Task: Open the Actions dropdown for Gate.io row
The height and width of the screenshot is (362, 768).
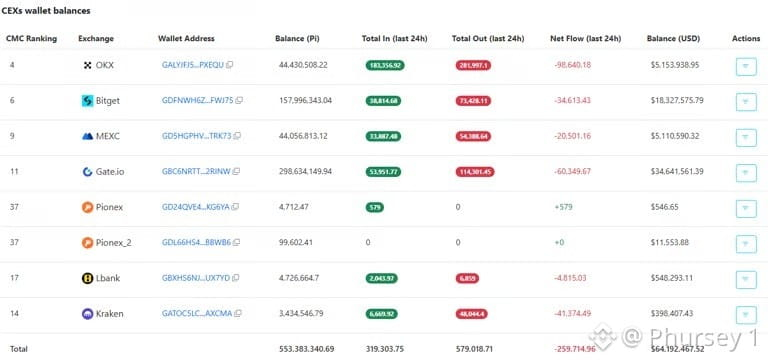Action: [746, 173]
